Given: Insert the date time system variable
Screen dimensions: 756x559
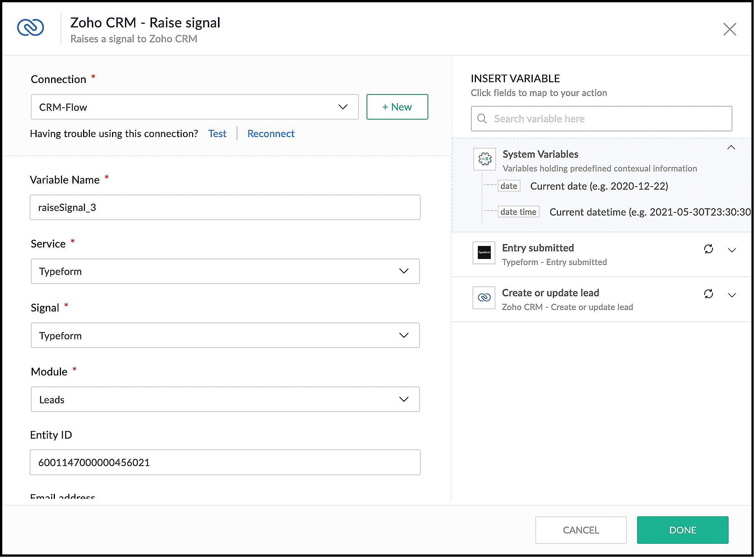Looking at the screenshot, I should coord(518,212).
